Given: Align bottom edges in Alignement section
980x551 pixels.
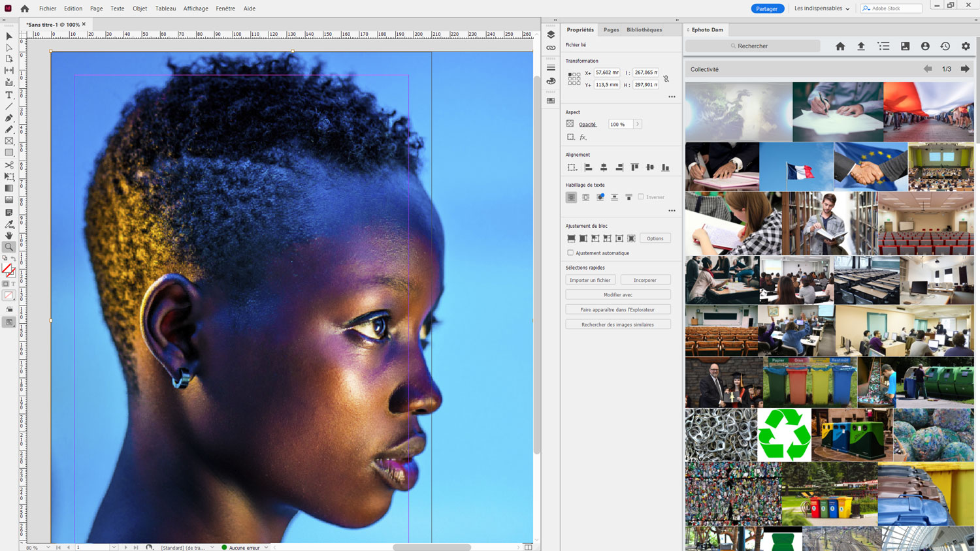Looking at the screenshot, I should point(665,168).
